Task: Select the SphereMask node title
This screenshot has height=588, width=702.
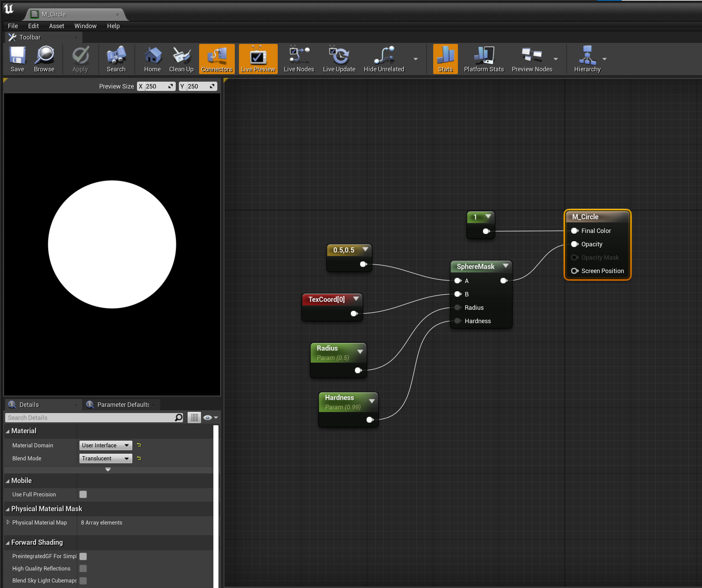Action: tap(475, 267)
